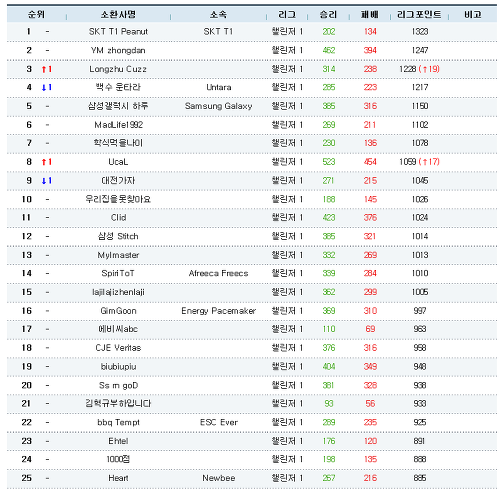Select summoner lajilajizhenlaji
The image size is (500, 491).
coord(118,292)
